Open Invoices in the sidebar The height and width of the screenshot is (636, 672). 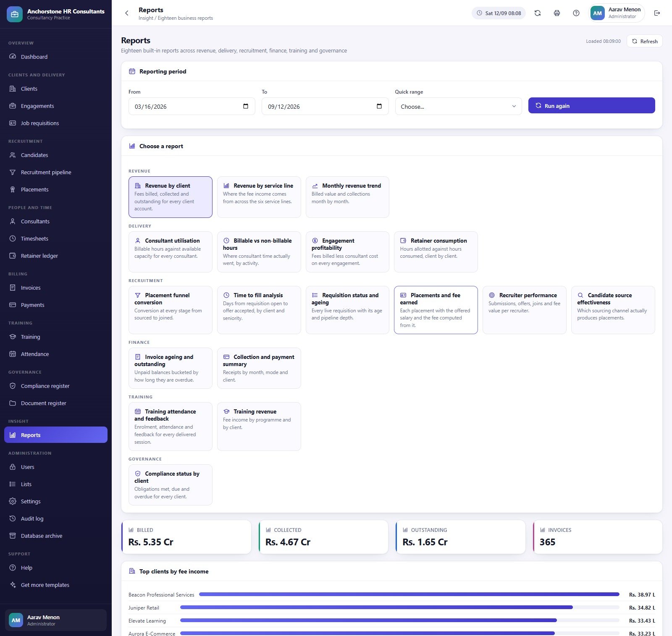[56, 288]
